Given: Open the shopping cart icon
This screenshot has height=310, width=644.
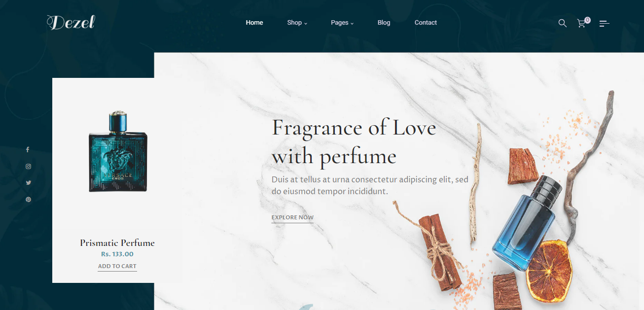Looking at the screenshot, I should [581, 24].
